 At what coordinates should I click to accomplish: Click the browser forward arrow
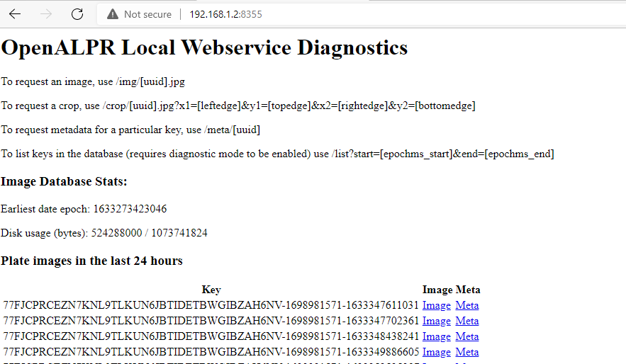point(46,14)
